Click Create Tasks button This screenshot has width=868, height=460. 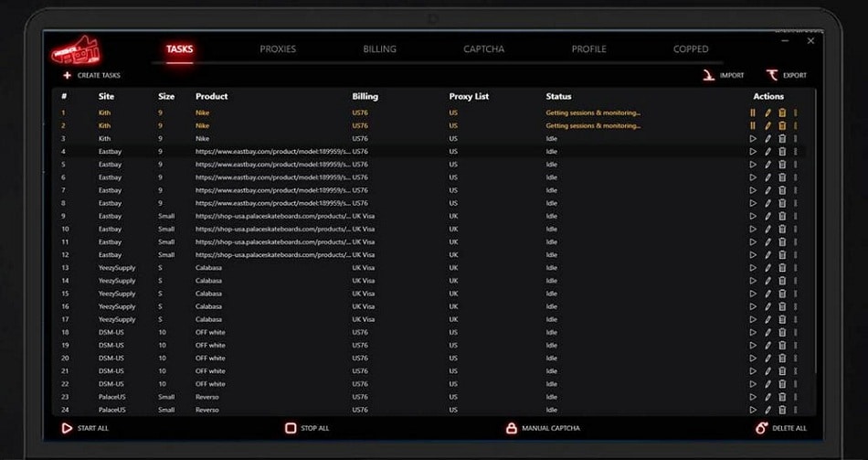click(x=91, y=75)
